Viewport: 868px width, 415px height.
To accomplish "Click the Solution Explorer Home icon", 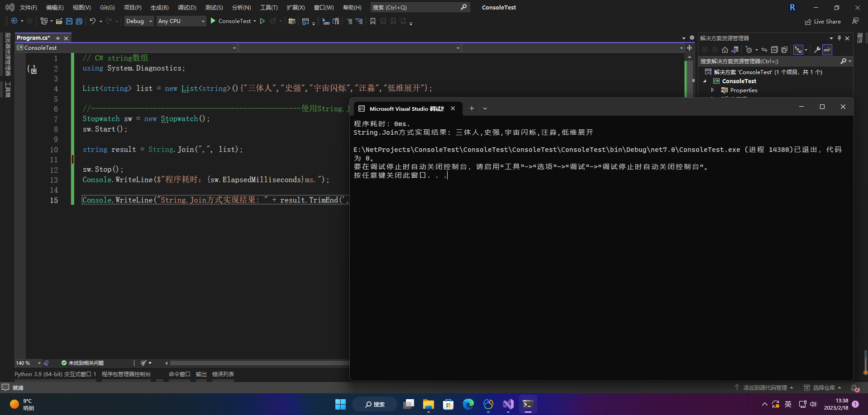I will tap(725, 50).
